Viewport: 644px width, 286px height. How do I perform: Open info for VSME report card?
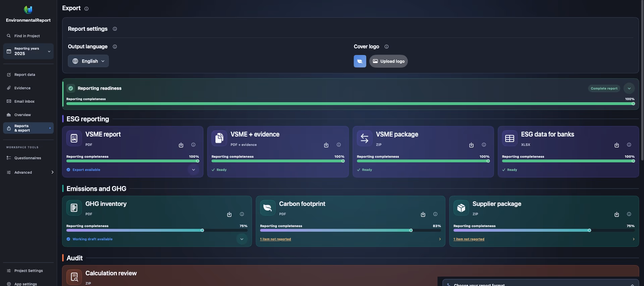click(193, 145)
